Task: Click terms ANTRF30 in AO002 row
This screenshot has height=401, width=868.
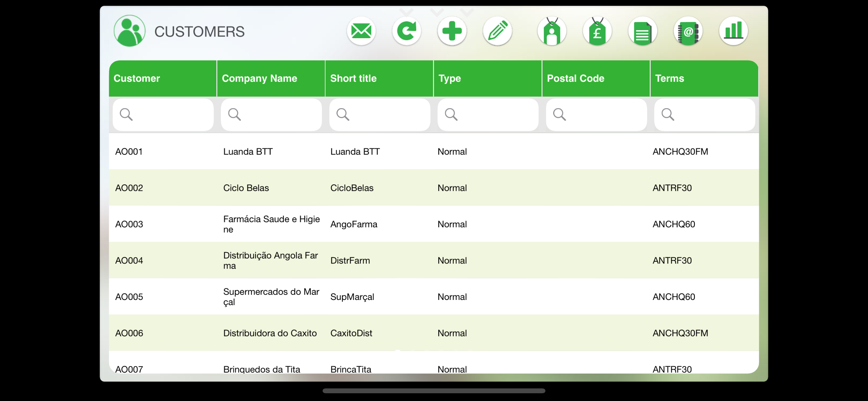Action: [x=672, y=188]
